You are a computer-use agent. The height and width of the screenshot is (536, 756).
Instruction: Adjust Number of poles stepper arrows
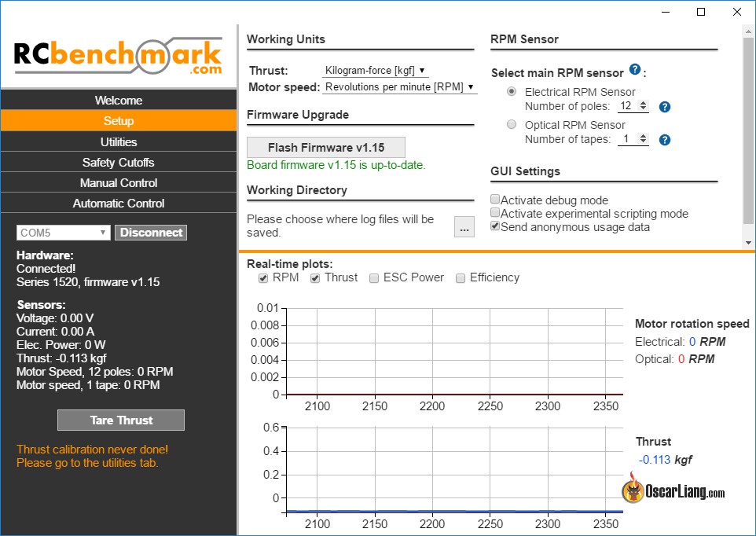coord(643,105)
